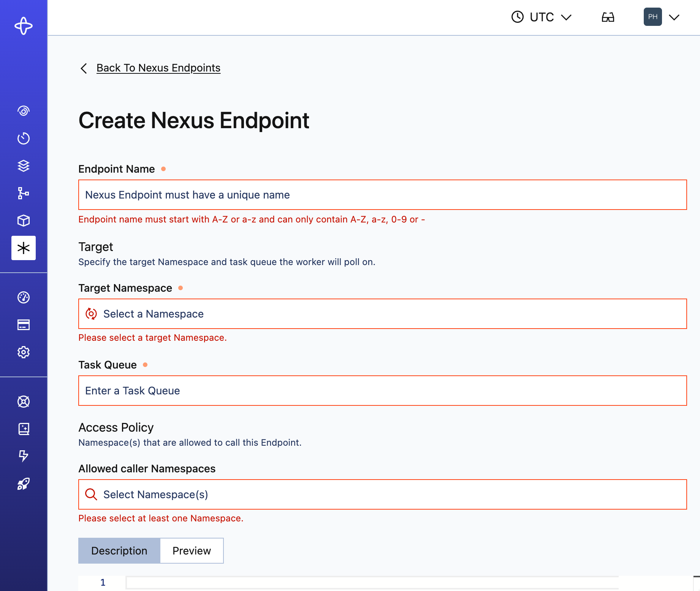700x591 pixels.
Task: Open the Billing card icon
Action: (24, 324)
